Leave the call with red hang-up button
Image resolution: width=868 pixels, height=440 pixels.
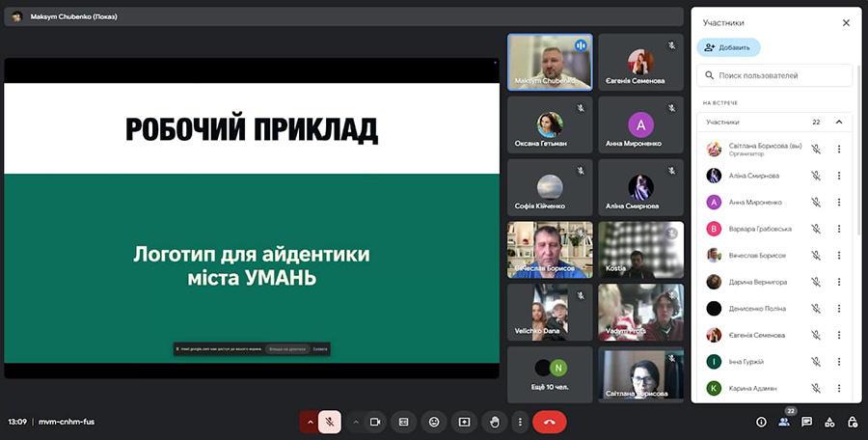pos(549,423)
